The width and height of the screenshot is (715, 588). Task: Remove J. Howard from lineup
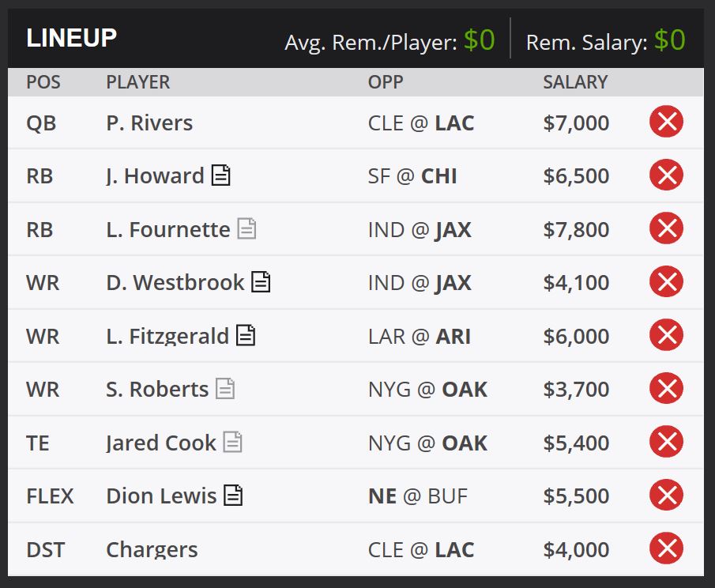666,175
